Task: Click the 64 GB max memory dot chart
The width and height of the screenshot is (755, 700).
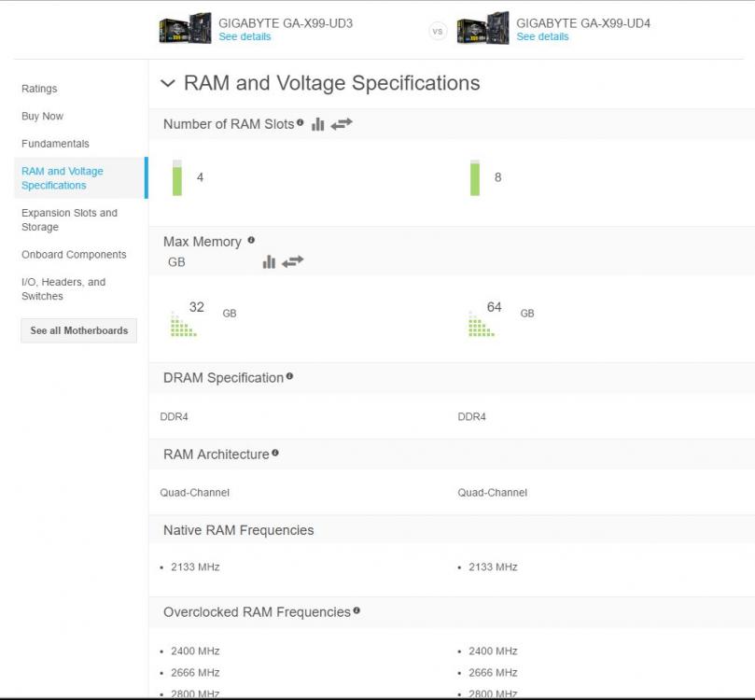Action: (482, 324)
